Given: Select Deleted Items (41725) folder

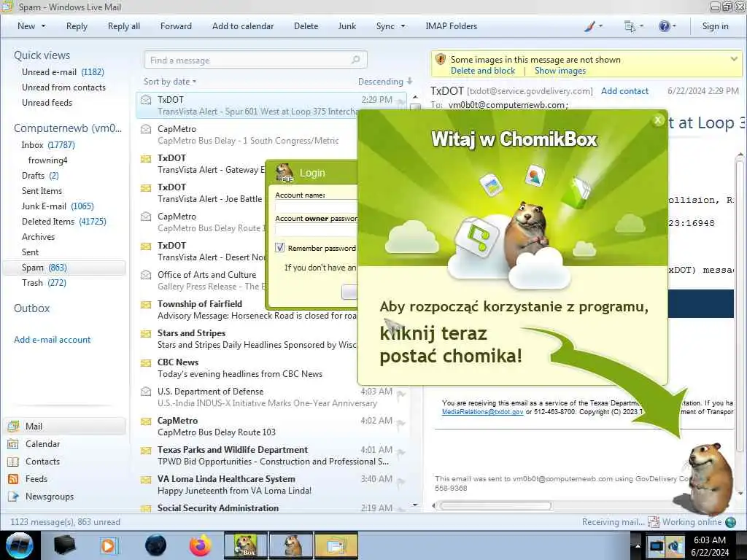Looking at the screenshot, I should coord(64,222).
